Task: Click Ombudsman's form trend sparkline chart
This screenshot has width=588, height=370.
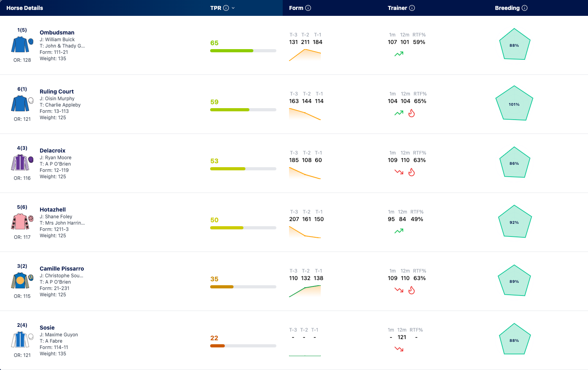Action: (305, 55)
